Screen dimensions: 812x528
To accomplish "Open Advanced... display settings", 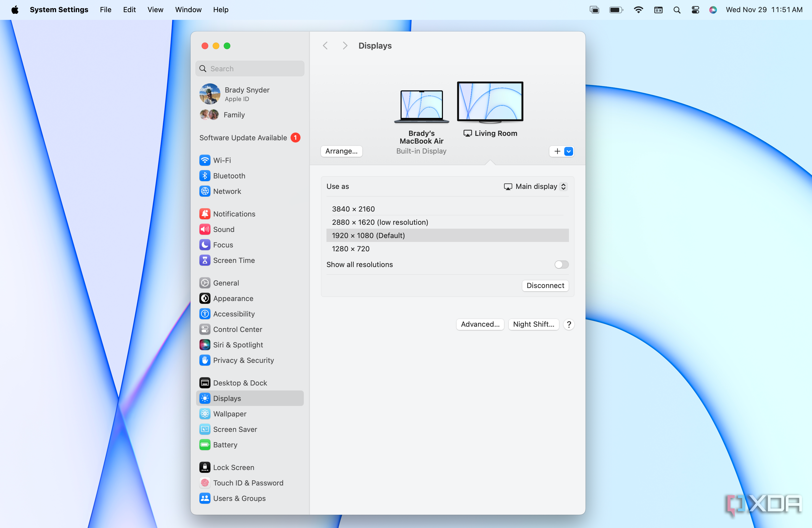I will click(480, 324).
